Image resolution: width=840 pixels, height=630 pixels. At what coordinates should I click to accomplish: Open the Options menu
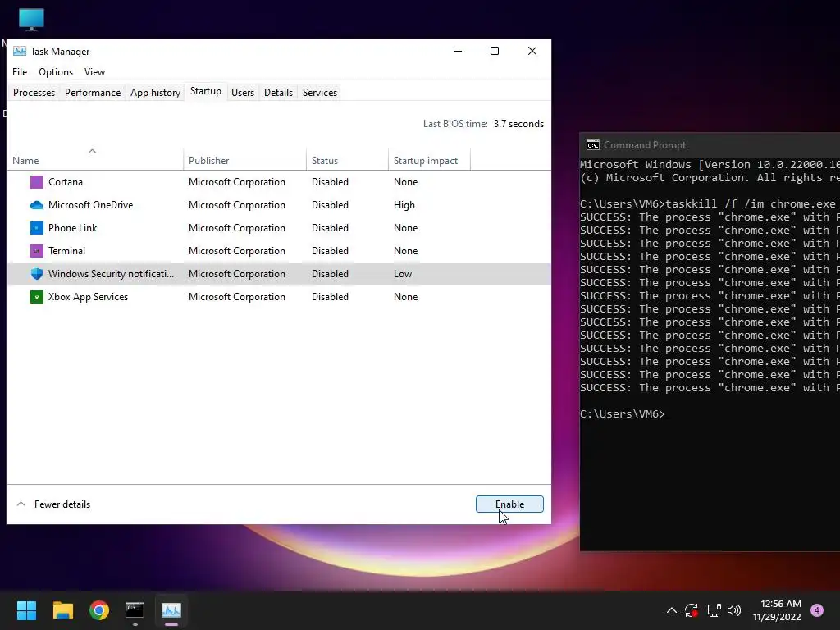click(x=56, y=72)
